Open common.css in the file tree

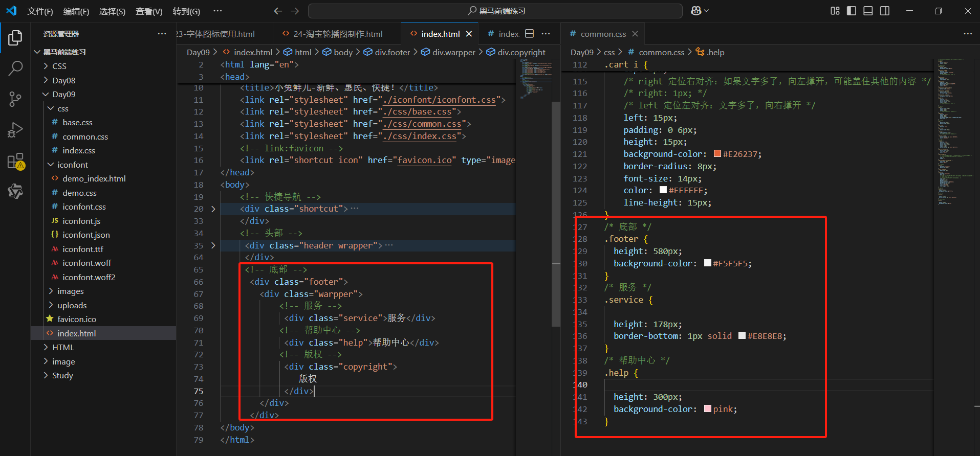click(85, 136)
